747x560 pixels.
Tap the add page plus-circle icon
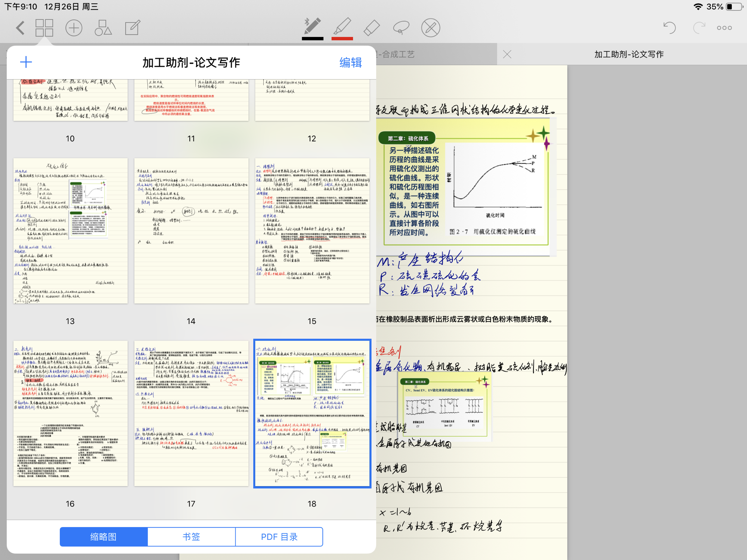74,28
